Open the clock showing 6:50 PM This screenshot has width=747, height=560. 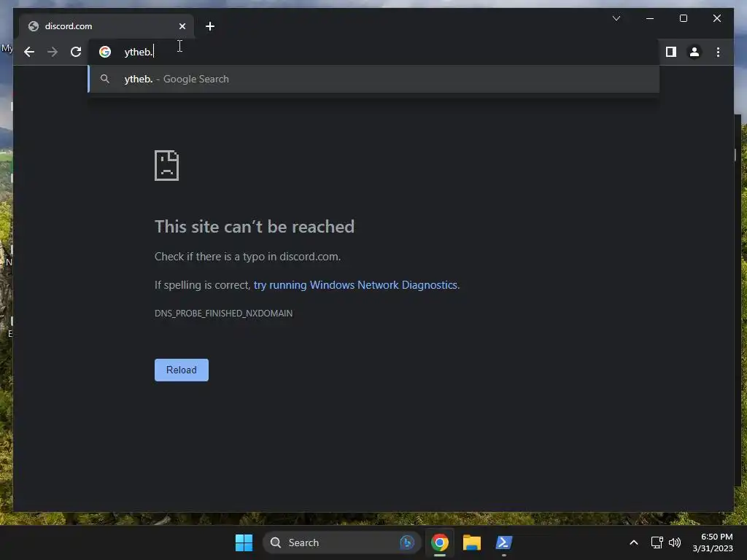pos(713,542)
